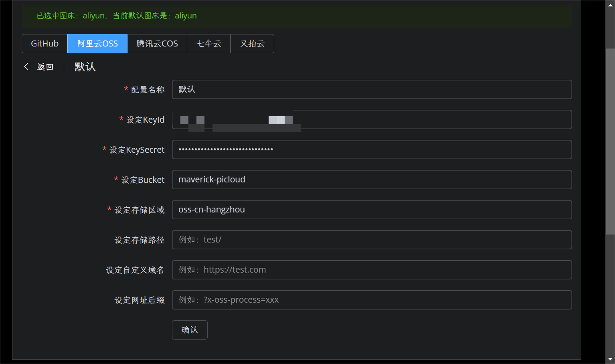
Task: Click the vertical scrollbar thumb
Action: [610, 140]
